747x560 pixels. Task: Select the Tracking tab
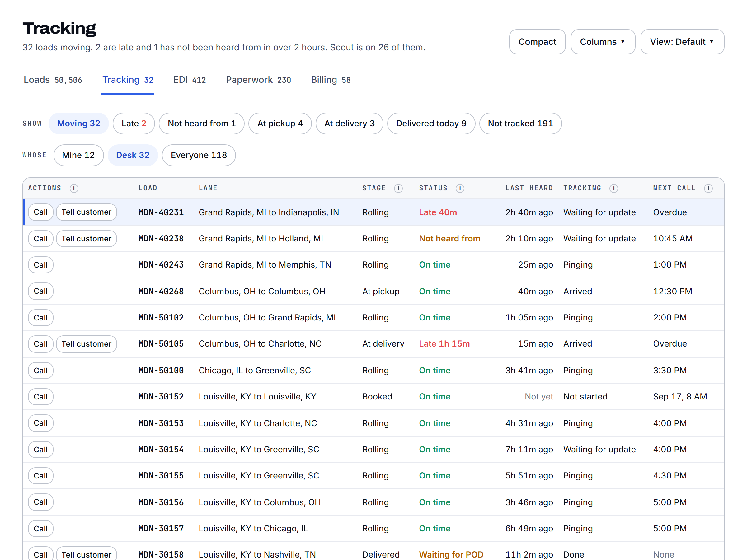click(128, 80)
